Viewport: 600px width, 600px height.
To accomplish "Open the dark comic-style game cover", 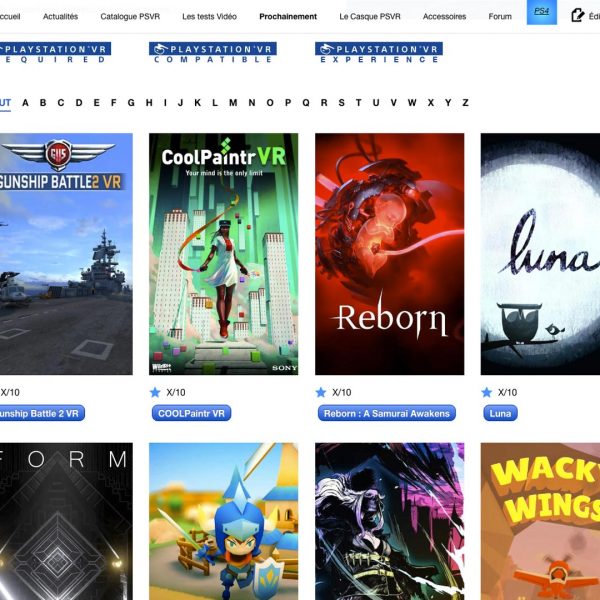I will (390, 521).
